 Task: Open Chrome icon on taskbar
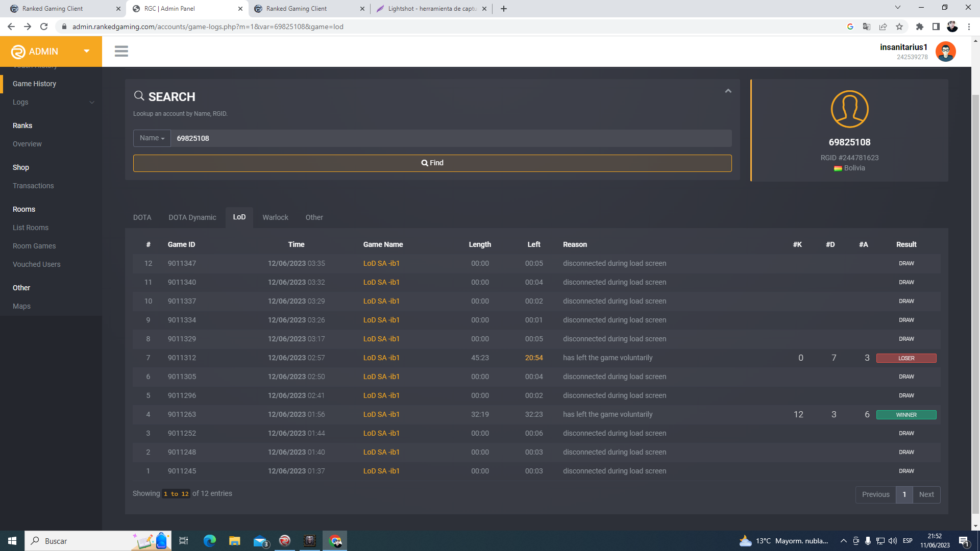[335, 541]
